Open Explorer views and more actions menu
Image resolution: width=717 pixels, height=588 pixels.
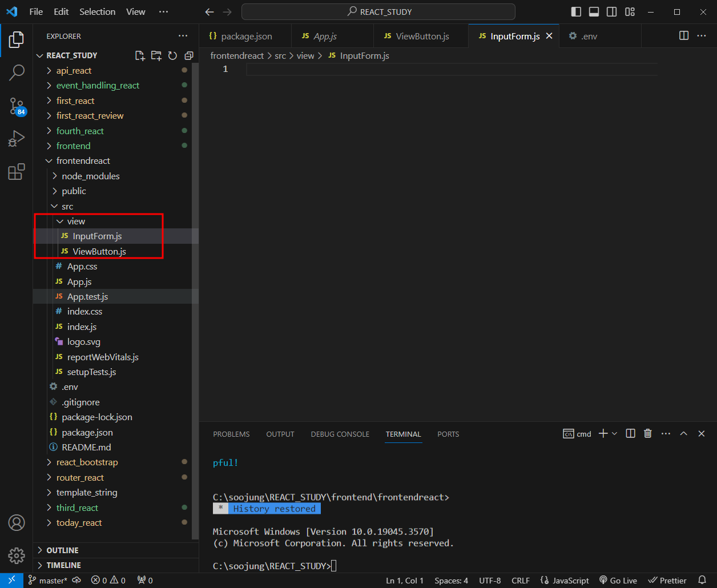[183, 36]
